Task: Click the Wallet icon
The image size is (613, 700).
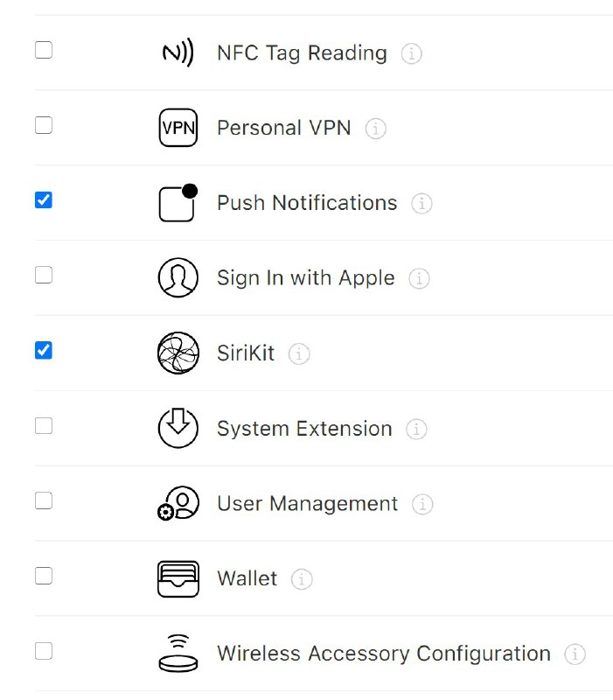Action: coord(178,578)
